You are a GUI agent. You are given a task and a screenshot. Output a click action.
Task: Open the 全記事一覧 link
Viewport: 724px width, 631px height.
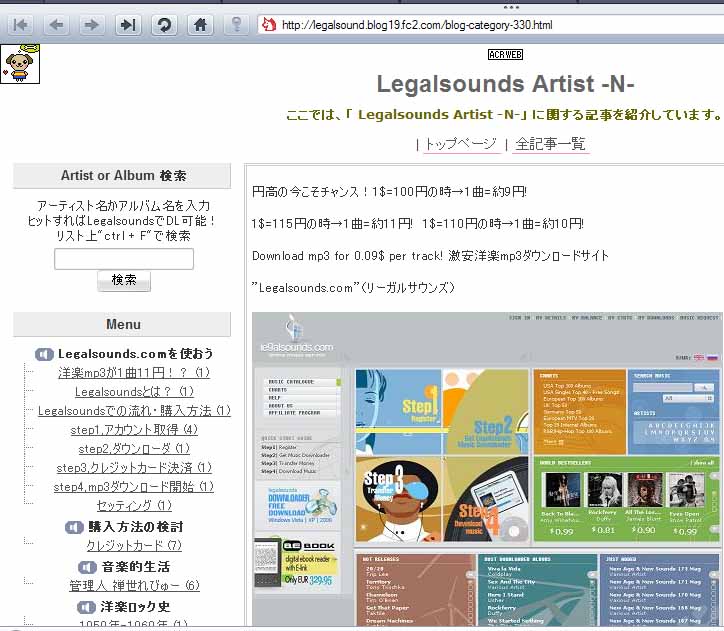click(x=550, y=144)
